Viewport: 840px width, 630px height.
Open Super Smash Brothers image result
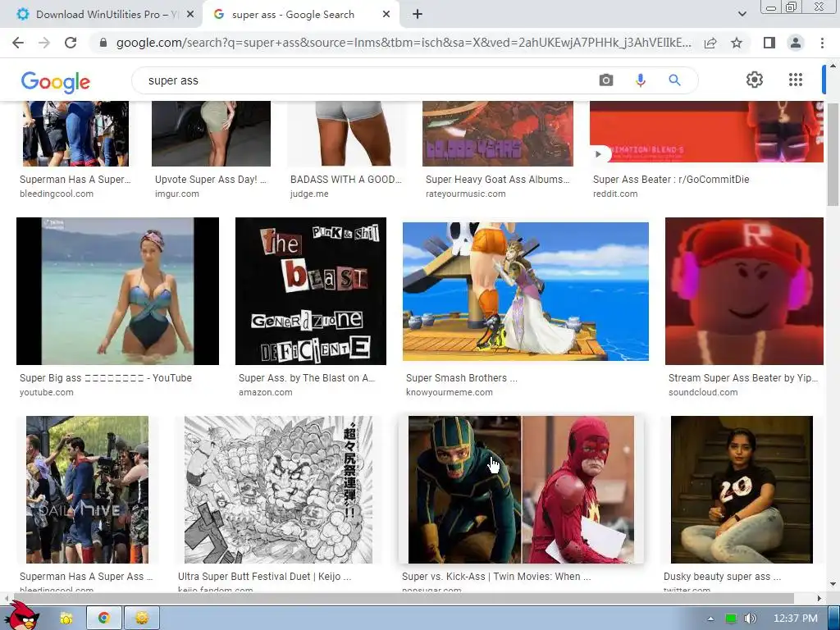(526, 291)
